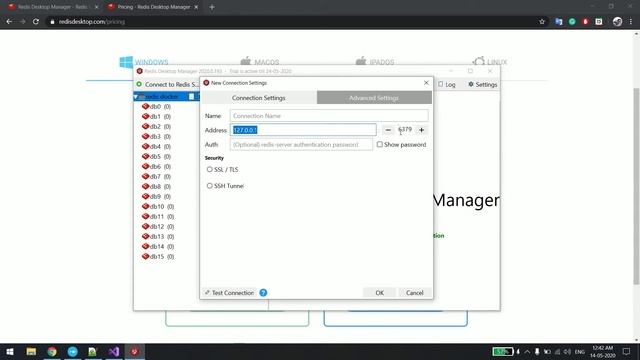Viewport: 640px width, 360px height.
Task: Open the db5 database icon
Action: pos(145,156)
